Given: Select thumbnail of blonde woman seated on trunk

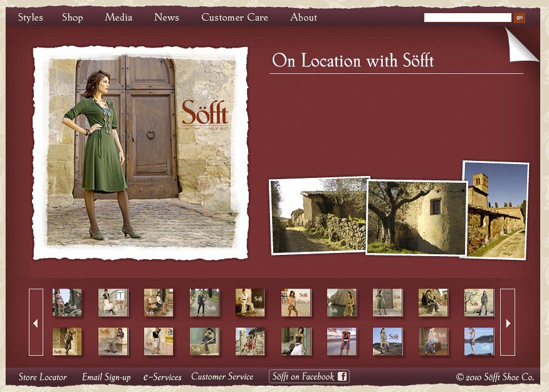Looking at the screenshot, I should click(x=433, y=341).
